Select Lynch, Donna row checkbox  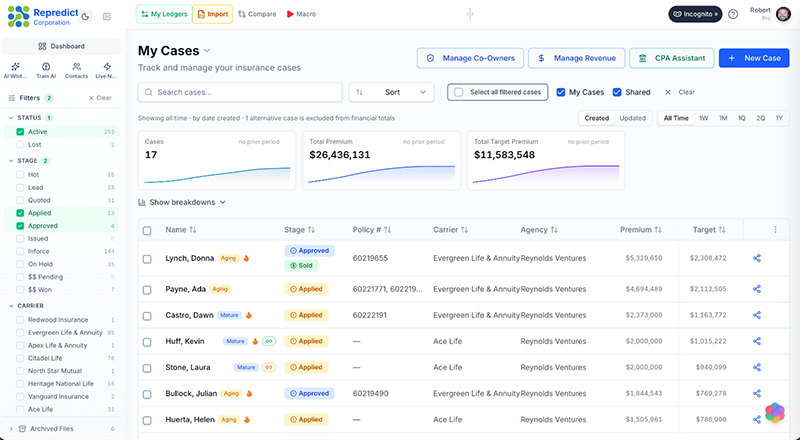pos(147,259)
